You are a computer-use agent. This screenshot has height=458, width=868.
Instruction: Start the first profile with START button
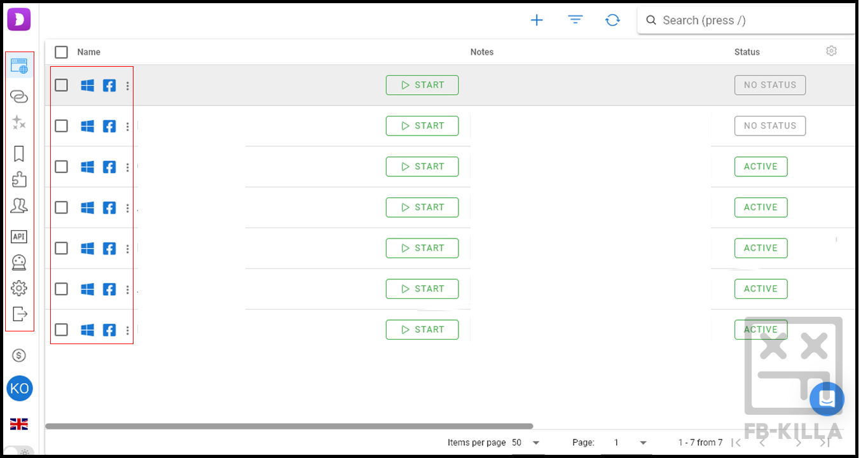pyautogui.click(x=422, y=85)
